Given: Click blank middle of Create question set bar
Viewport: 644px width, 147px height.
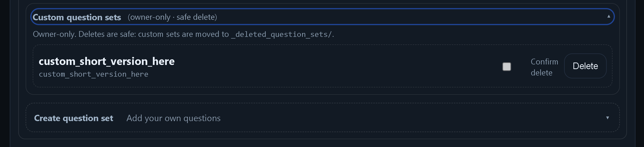Looking at the screenshot, I should (400, 118).
